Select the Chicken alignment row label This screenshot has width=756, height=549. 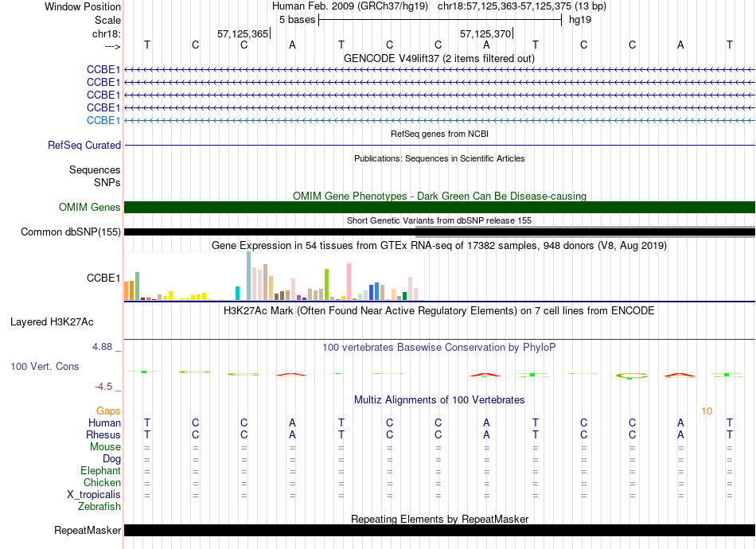tap(102, 482)
